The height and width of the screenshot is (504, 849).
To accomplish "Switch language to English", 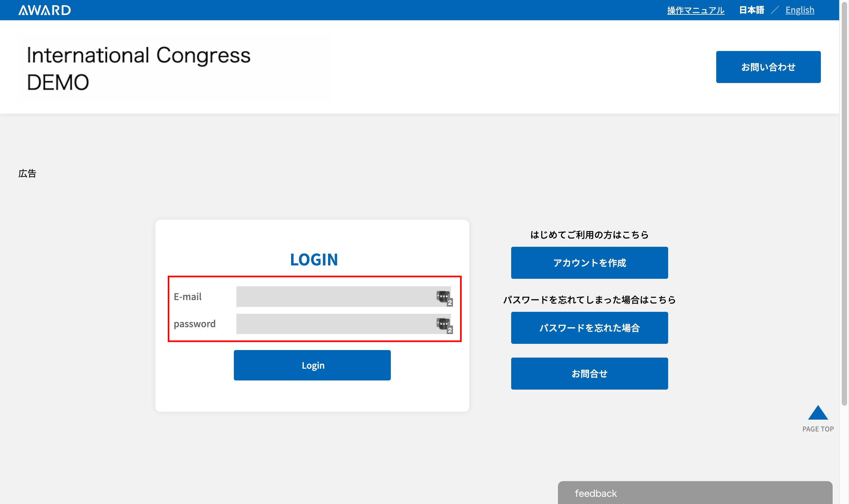I will click(x=800, y=10).
